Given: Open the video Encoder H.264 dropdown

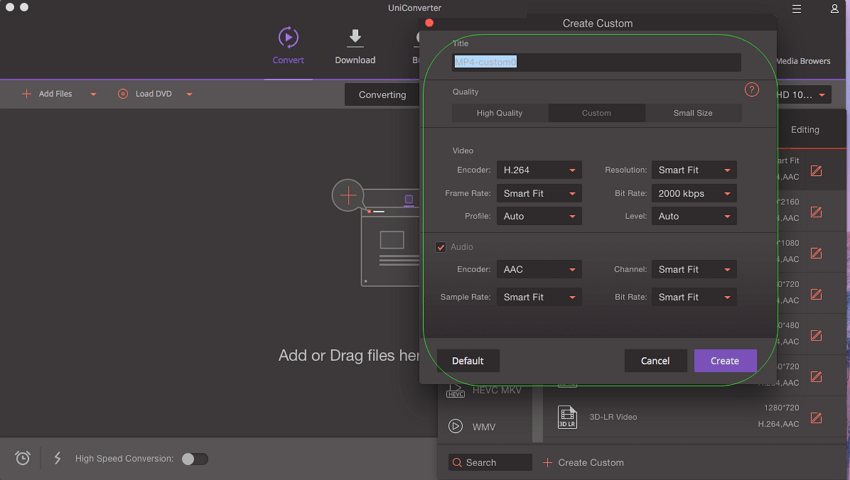Looking at the screenshot, I should [x=539, y=170].
